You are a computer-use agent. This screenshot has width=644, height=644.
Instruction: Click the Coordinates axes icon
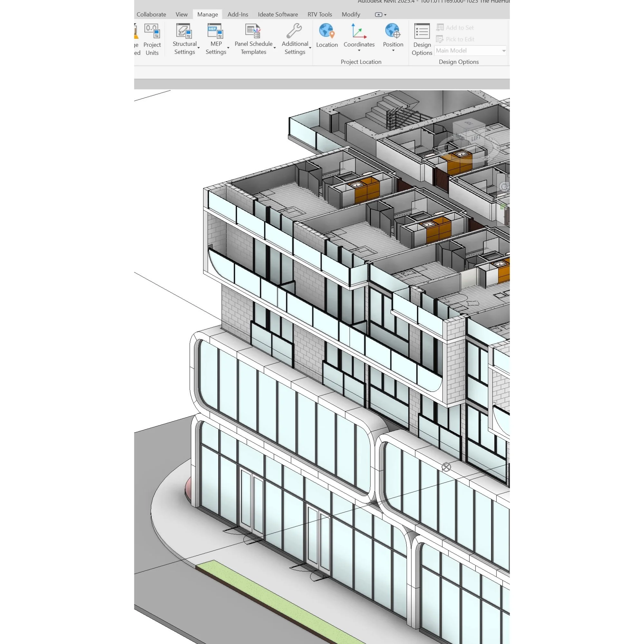(359, 31)
